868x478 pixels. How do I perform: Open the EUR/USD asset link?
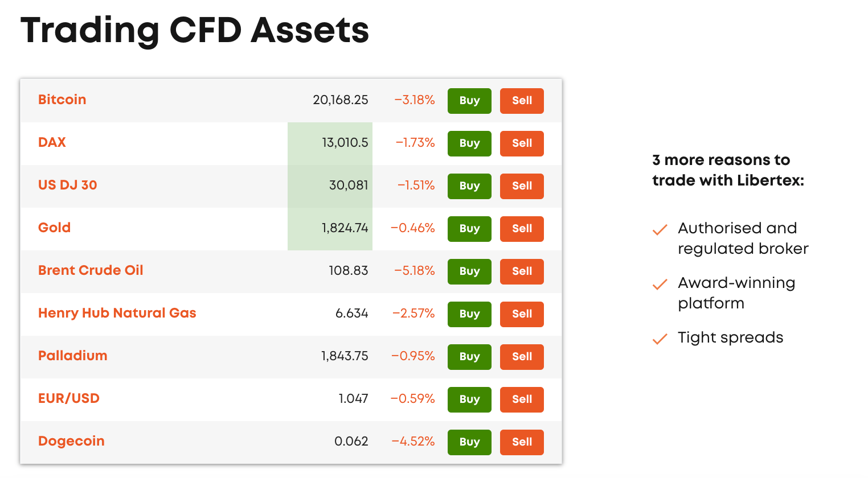(x=68, y=398)
